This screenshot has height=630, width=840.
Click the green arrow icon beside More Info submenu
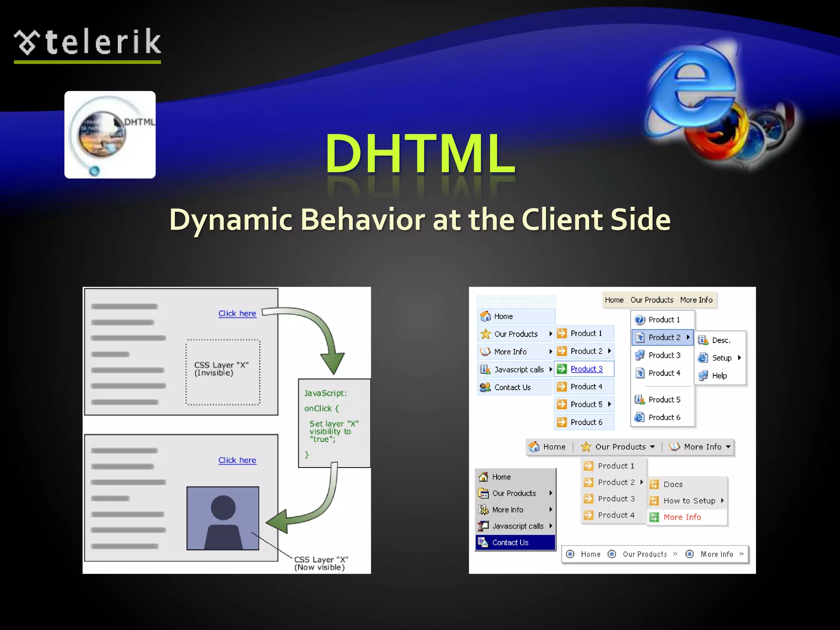(654, 517)
